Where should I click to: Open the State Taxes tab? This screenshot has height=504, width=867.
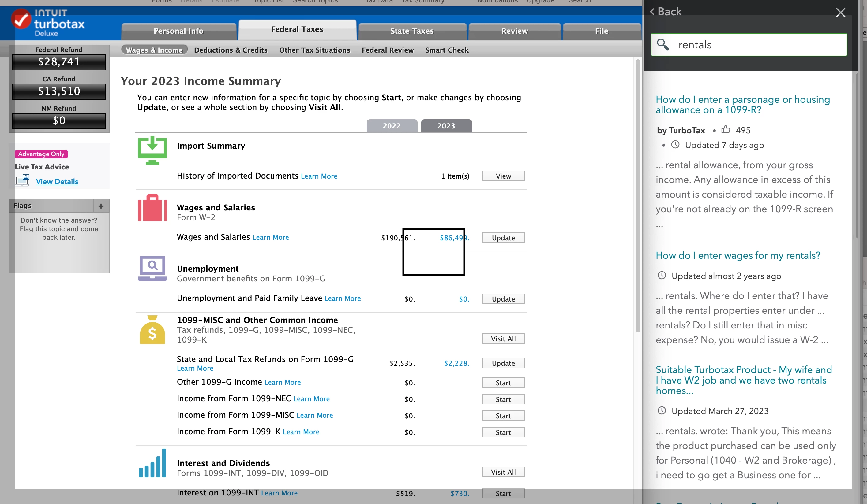tap(412, 31)
